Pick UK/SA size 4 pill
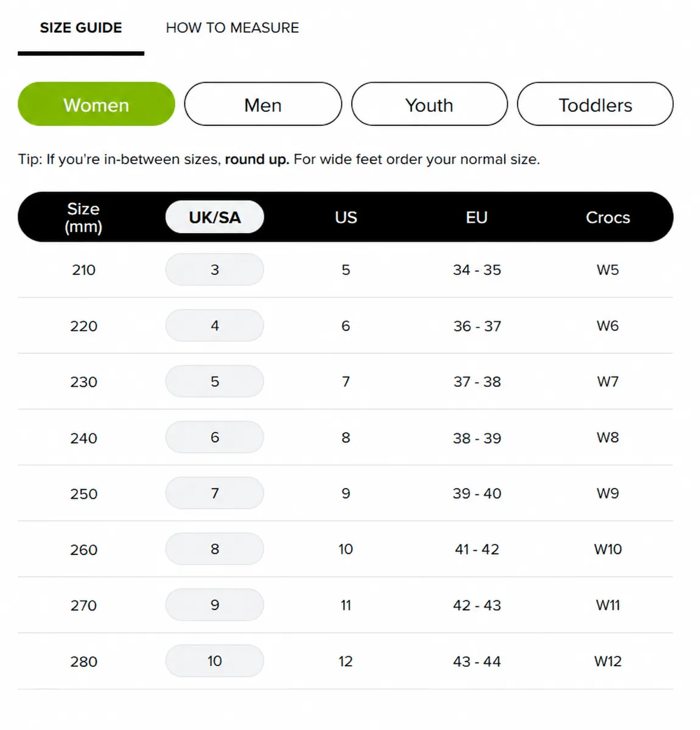This screenshot has height=730, width=700. [215, 325]
